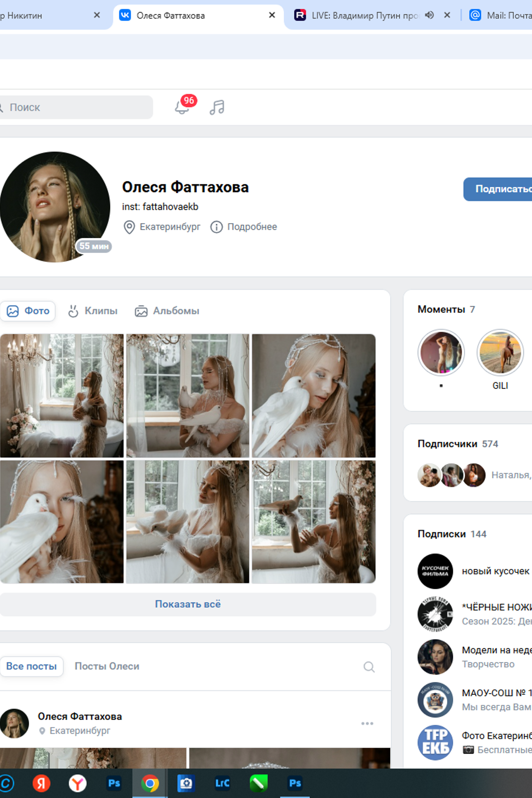Open the VK music note icon
The width and height of the screenshot is (532, 798).
coord(217,107)
